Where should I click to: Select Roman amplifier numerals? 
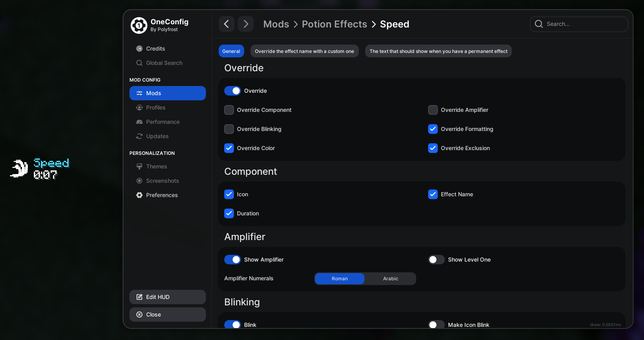tap(340, 279)
